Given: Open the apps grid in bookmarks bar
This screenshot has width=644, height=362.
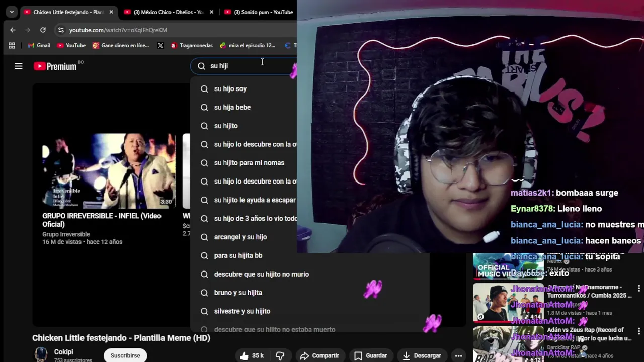Looking at the screenshot, I should (x=12, y=45).
